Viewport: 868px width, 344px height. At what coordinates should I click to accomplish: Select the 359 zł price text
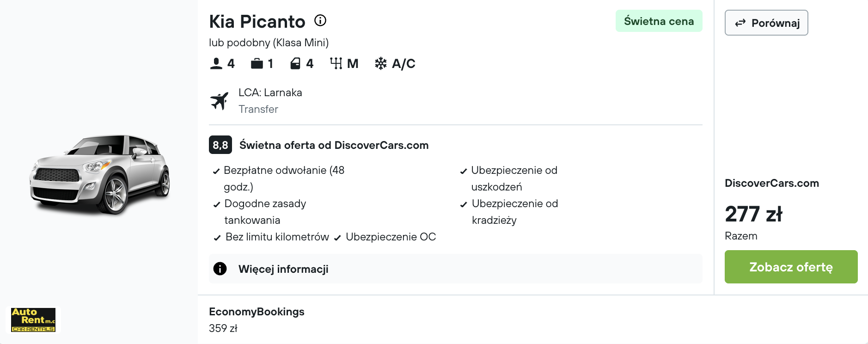(x=223, y=328)
